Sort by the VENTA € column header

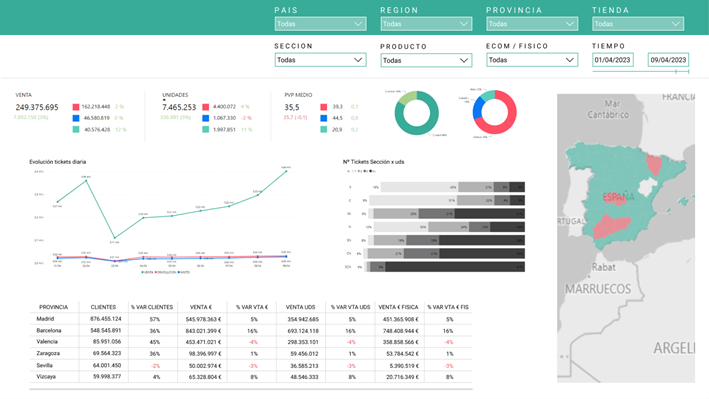[201, 307]
